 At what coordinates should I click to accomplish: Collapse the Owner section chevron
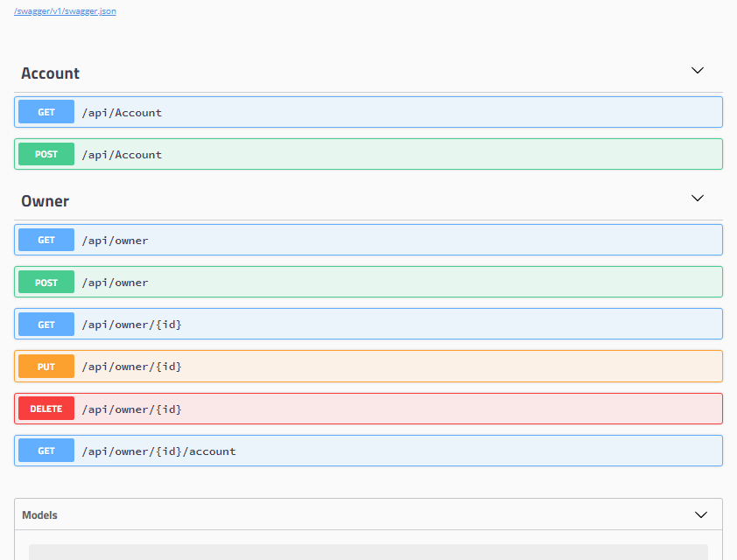698,199
